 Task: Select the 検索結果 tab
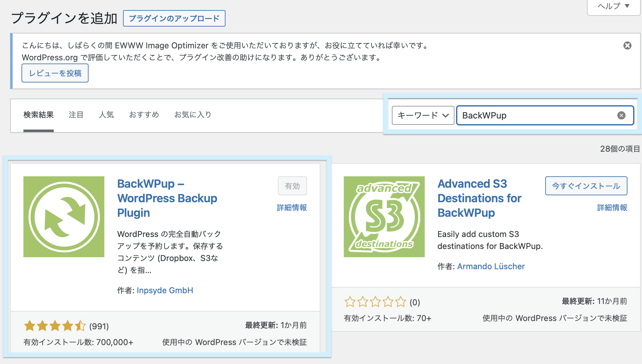point(39,115)
